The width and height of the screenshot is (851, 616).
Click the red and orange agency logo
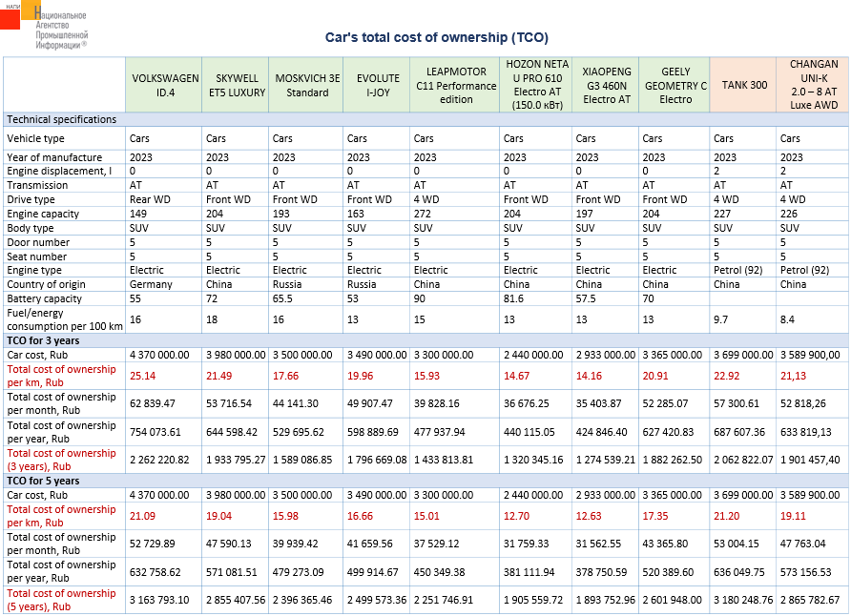coord(44,25)
